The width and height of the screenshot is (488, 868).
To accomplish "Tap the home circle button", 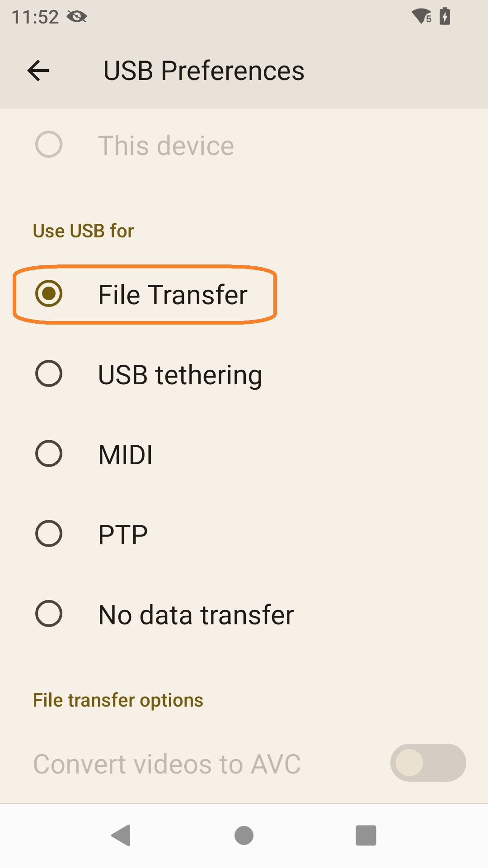I will point(244,835).
